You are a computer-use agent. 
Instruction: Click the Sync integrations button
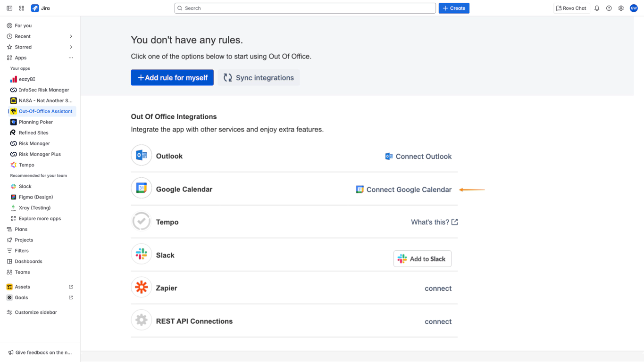coord(259,78)
